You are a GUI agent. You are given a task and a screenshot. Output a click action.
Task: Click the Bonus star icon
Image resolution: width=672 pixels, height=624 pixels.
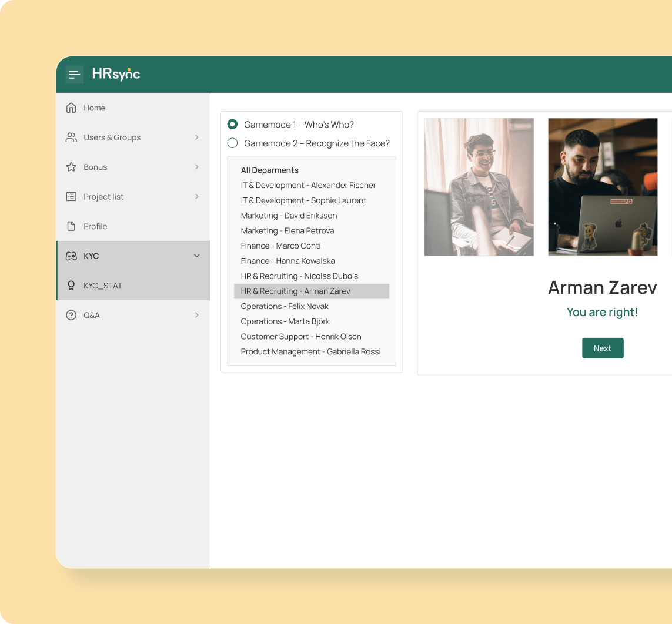coord(71,167)
